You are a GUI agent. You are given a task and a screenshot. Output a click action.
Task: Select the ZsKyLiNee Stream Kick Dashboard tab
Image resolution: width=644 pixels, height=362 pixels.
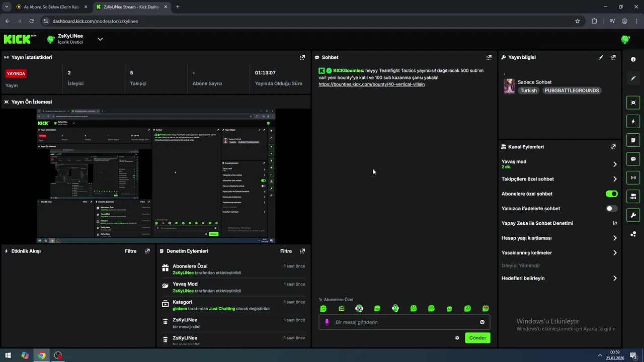pyautogui.click(x=132, y=7)
